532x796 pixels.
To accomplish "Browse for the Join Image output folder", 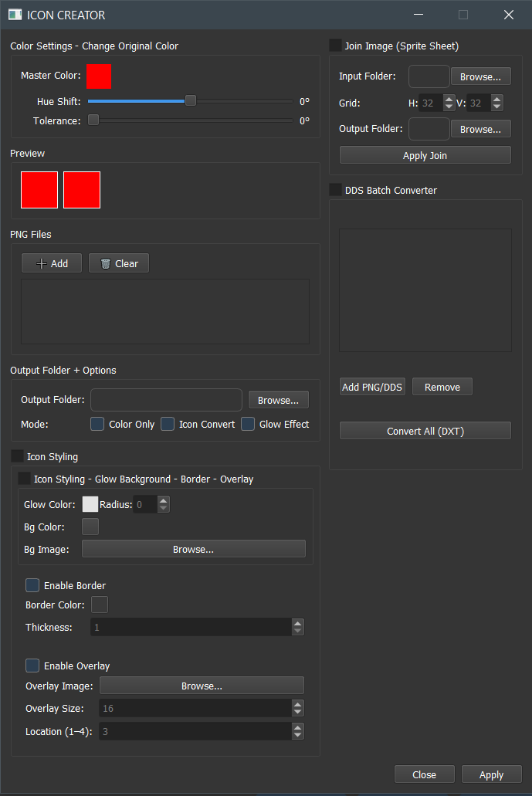I will point(481,129).
